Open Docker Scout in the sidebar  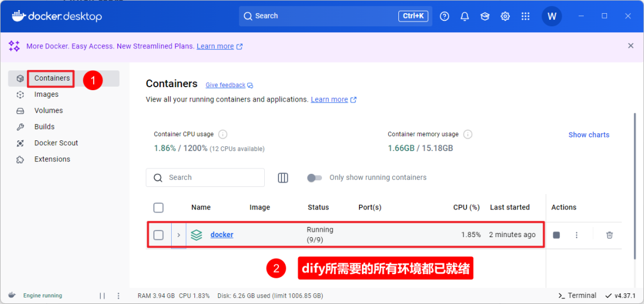[x=64, y=143]
